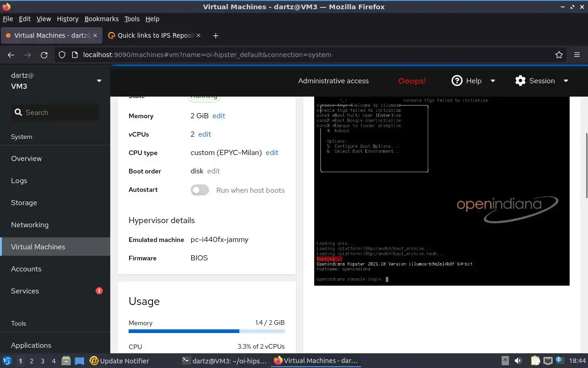Open the Tools menu
588x368 pixels.
pyautogui.click(x=132, y=19)
